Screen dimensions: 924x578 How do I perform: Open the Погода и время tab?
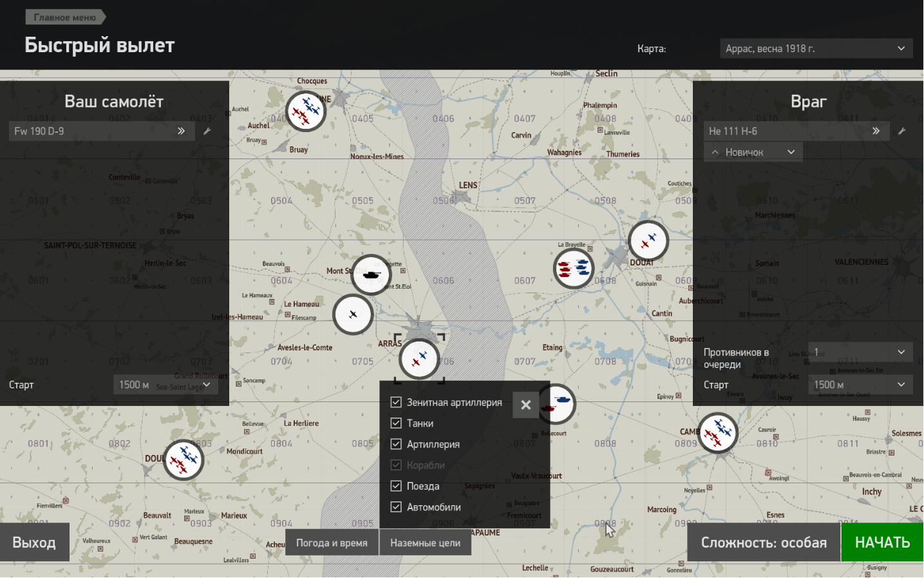coord(332,543)
